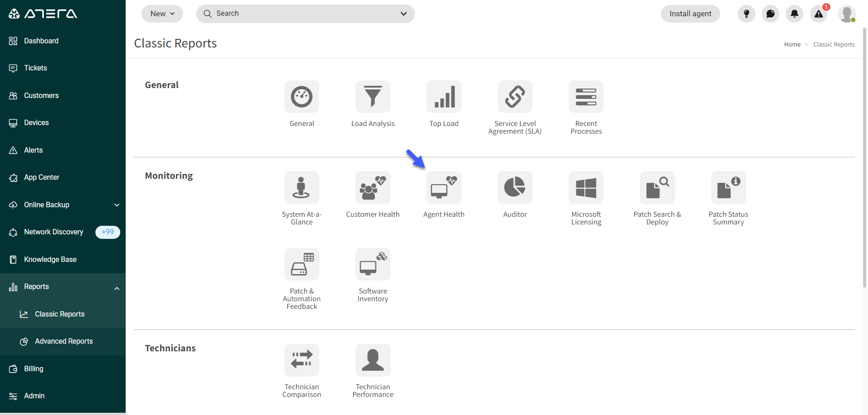
Task: Open the Recent Processes report
Action: 586,97
